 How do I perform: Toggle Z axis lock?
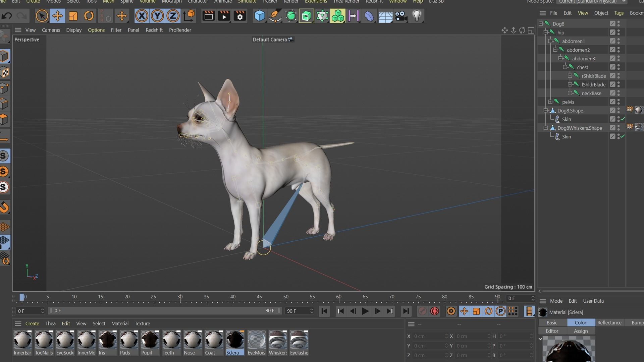tap(173, 16)
